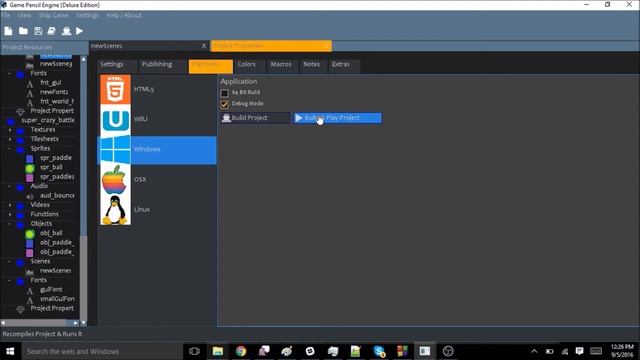Select the fnt_gui font resource
This screenshot has width=640, height=360.
(51, 82)
